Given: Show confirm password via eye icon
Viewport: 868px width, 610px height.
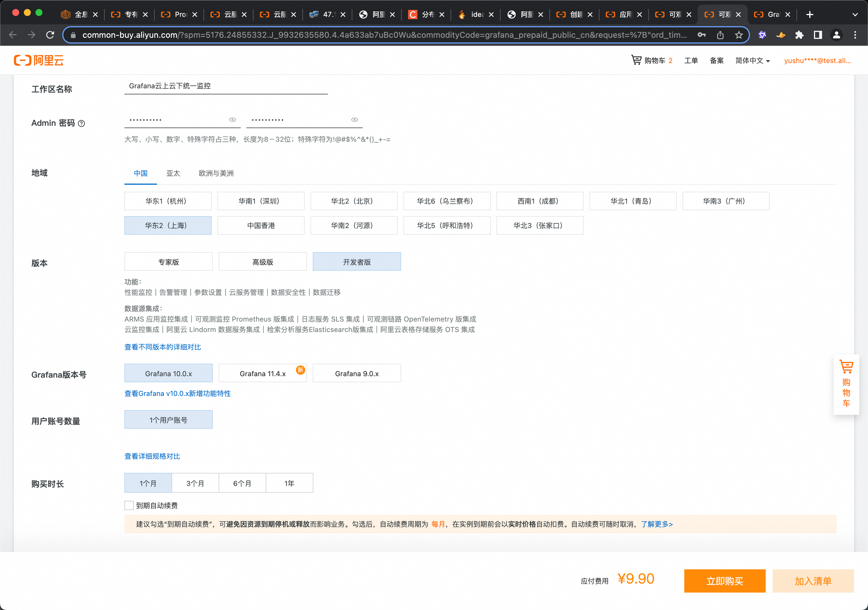Looking at the screenshot, I should 355,120.
